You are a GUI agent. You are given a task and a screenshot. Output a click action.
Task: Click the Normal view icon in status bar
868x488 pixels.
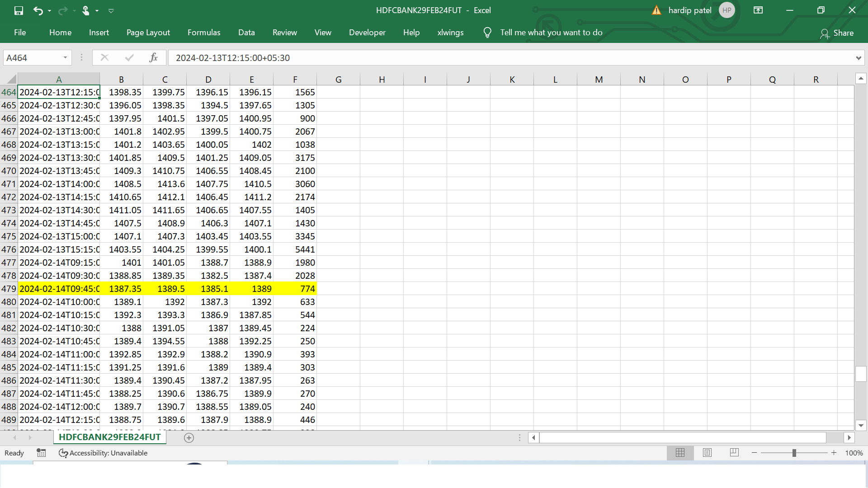679,452
